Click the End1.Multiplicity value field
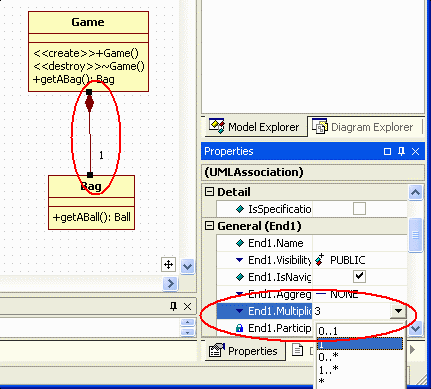This screenshot has width=431, height=389. [x=351, y=311]
